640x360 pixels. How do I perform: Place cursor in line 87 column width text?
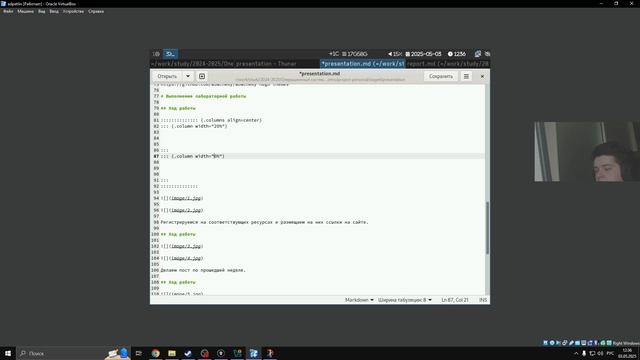(198, 156)
